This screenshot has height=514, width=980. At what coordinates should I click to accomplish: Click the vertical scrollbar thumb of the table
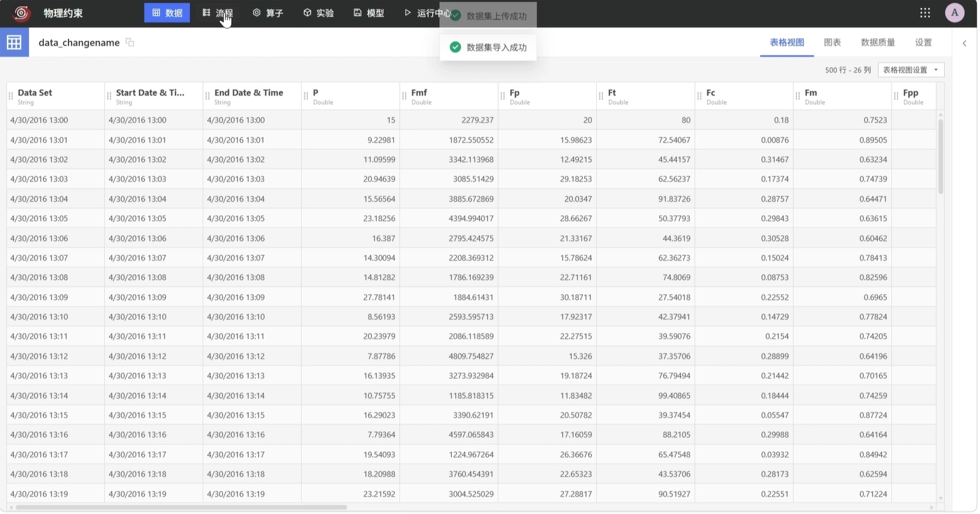tap(940, 156)
